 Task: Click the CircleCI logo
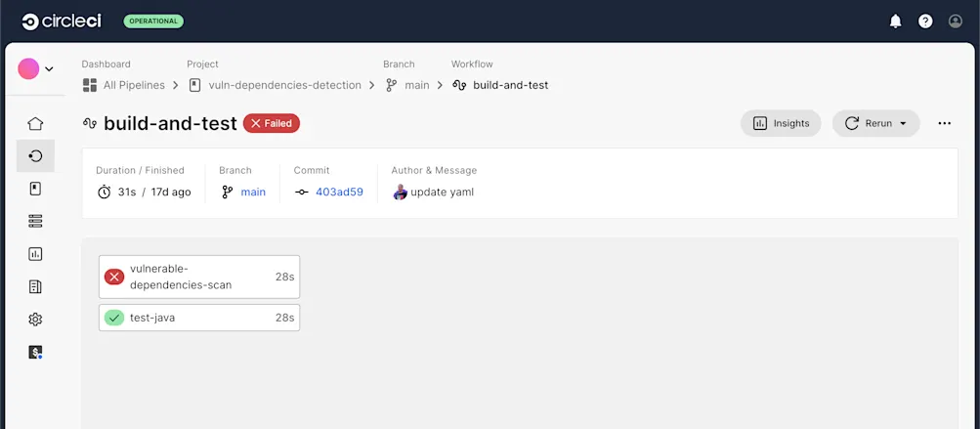62,21
